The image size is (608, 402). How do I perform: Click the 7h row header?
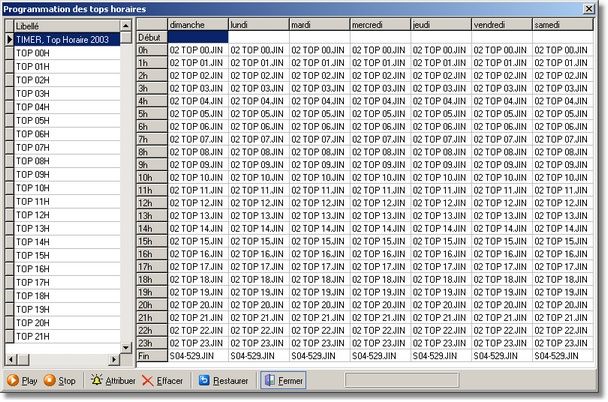[x=152, y=139]
